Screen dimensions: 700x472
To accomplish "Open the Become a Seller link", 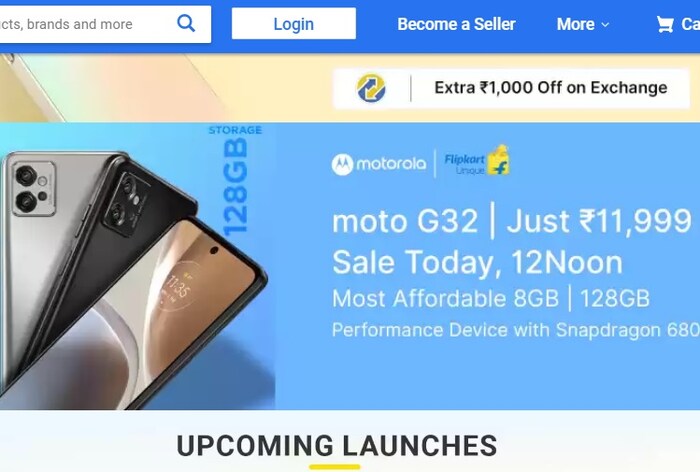I will (456, 24).
